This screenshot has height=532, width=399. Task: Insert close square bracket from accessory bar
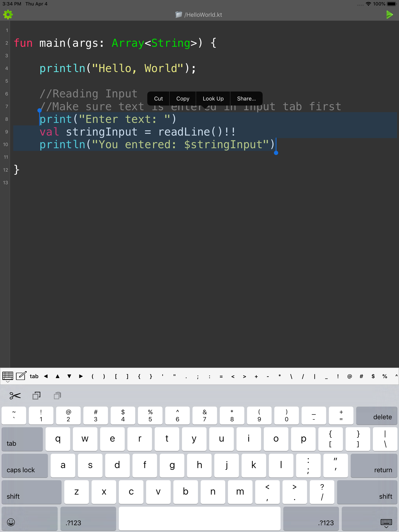(x=128, y=376)
